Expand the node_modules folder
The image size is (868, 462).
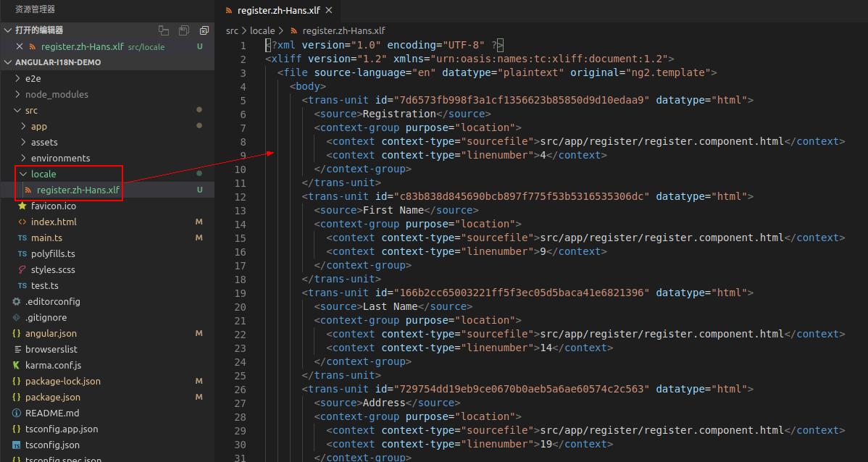click(57, 94)
